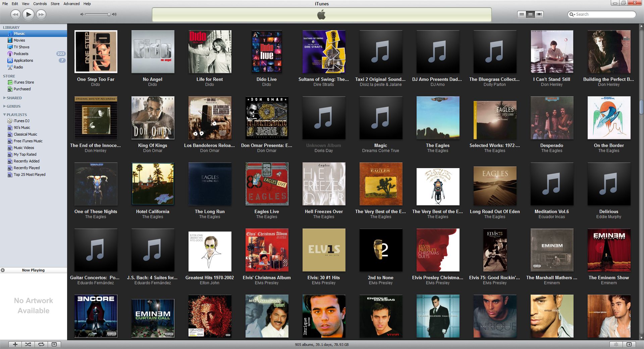The width and height of the screenshot is (644, 349).
Task: Expand the GENIUS section
Action: coord(4,106)
